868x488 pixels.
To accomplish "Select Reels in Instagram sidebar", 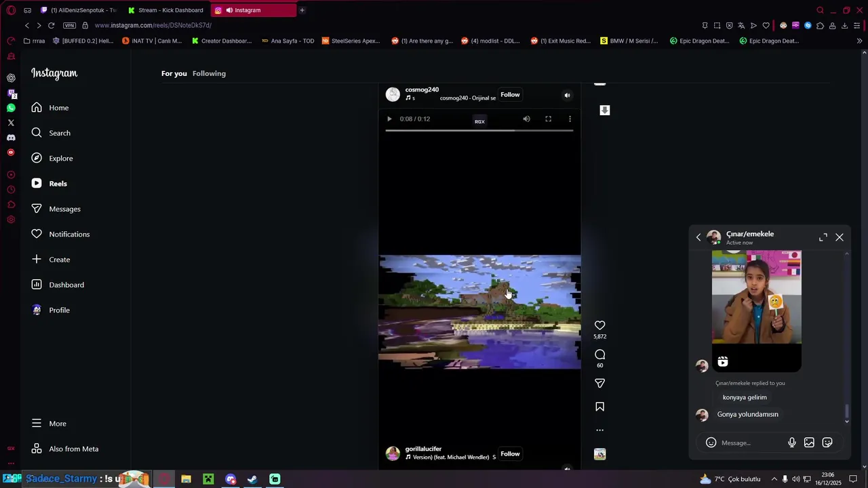I will pos(49,184).
